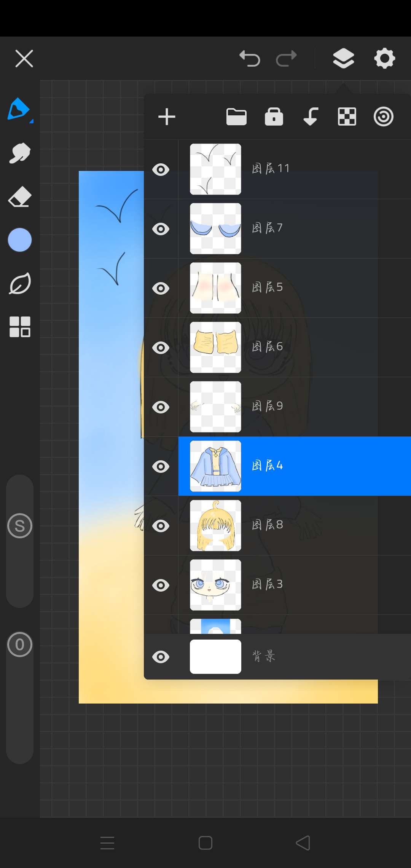Create a layer group folder
This screenshot has width=411, height=868.
(236, 116)
